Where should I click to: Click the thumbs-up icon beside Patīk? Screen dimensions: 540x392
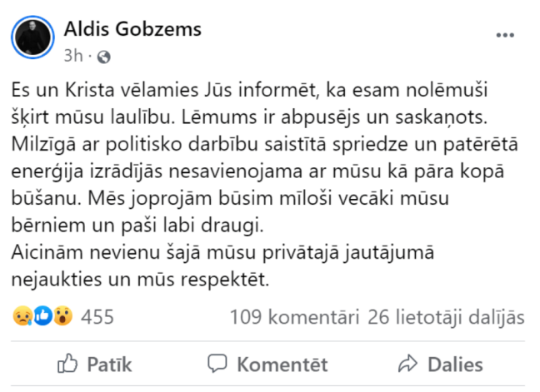67,364
